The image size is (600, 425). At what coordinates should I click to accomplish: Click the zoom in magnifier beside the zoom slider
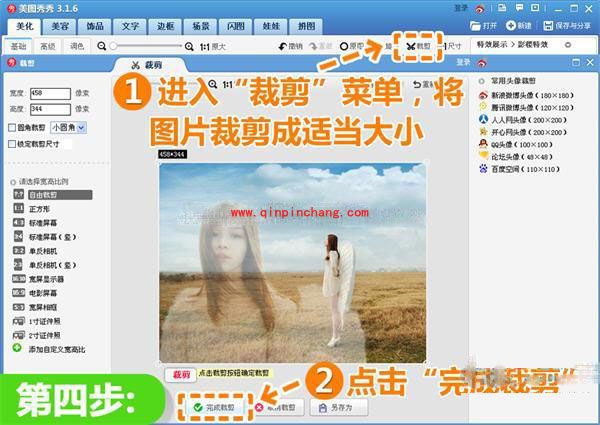tap(189, 47)
